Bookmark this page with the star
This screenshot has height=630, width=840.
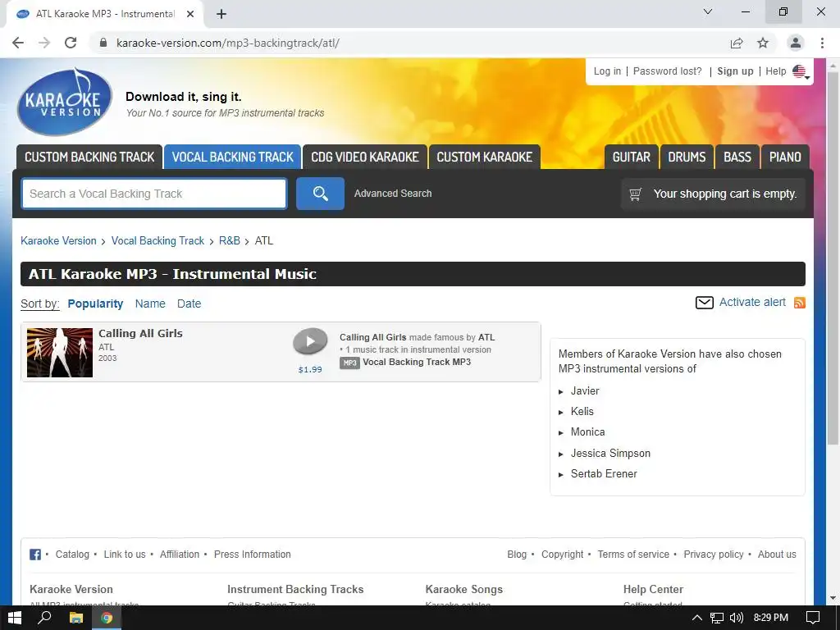click(763, 43)
